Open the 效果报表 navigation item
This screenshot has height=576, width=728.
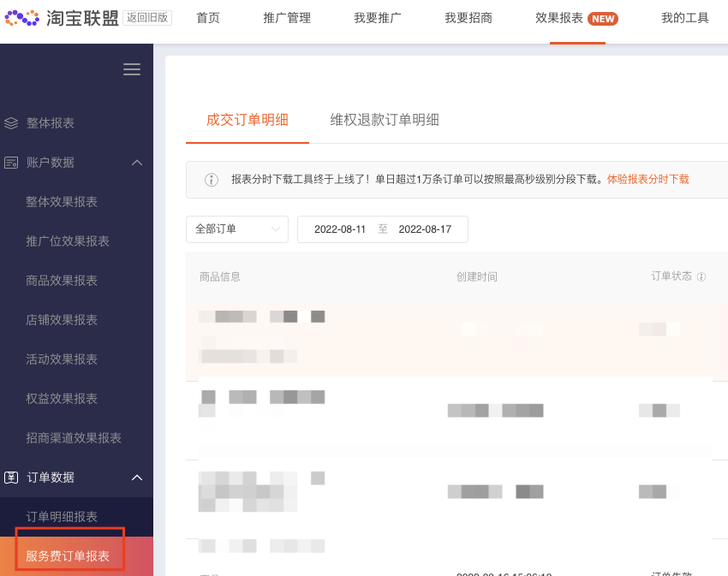(559, 18)
